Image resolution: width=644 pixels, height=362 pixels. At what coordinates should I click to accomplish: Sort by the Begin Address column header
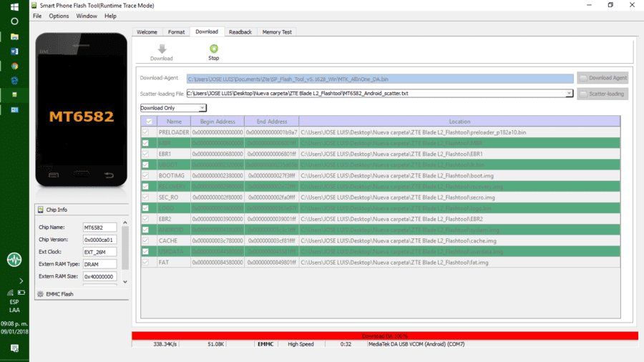tap(218, 122)
